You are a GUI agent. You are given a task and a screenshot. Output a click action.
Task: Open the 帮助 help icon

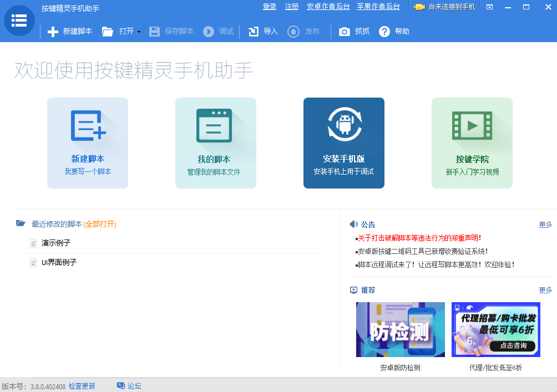(x=385, y=31)
